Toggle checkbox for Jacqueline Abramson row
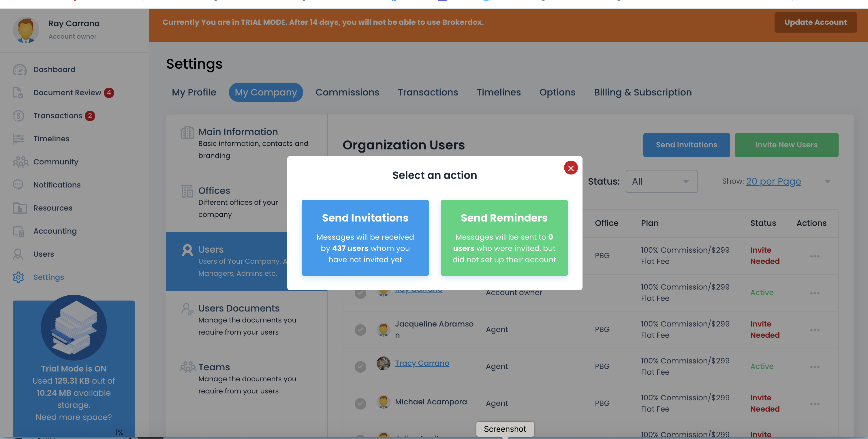Image resolution: width=868 pixels, height=439 pixels. (x=360, y=330)
